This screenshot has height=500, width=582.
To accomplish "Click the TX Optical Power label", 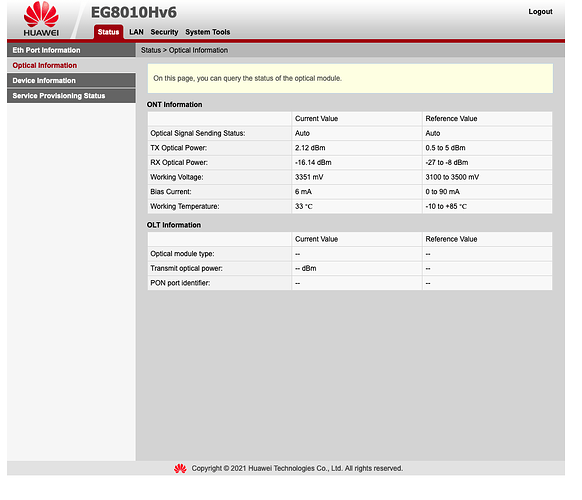I will coord(179,148).
